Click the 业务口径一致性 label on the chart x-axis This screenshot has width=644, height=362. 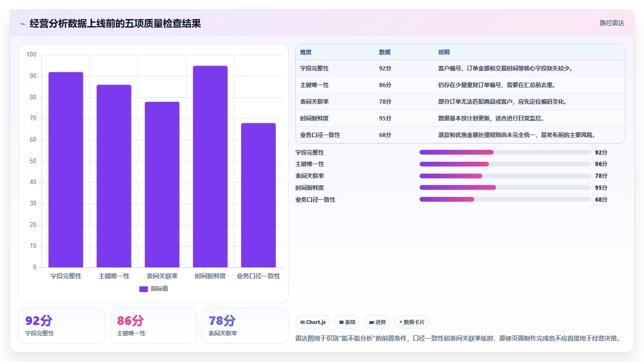[x=258, y=276]
